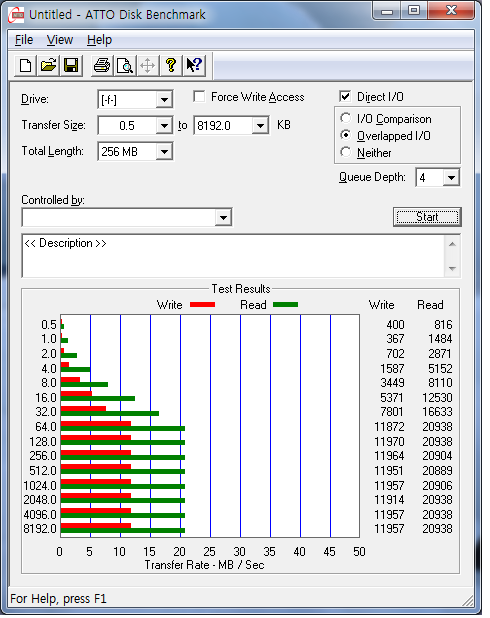Screen dimensions: 490x618
Task: Click the Start button
Action: [427, 217]
